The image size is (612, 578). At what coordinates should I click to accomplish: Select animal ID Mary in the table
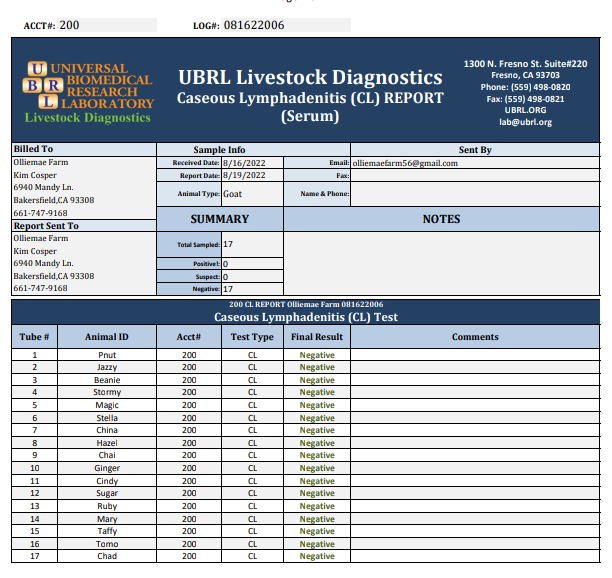pos(107,519)
